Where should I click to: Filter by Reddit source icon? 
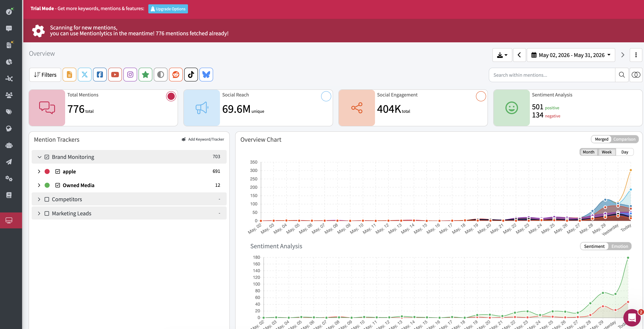point(176,75)
